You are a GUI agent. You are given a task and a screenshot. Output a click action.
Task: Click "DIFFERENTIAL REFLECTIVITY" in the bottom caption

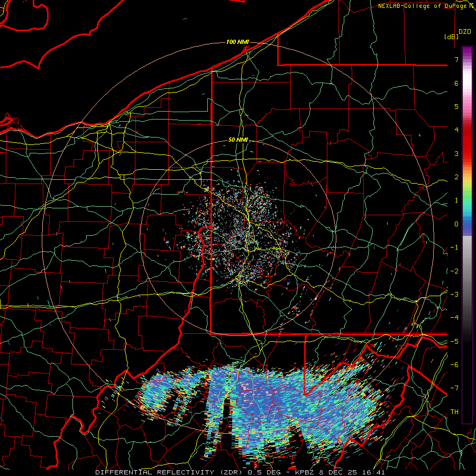155,472
